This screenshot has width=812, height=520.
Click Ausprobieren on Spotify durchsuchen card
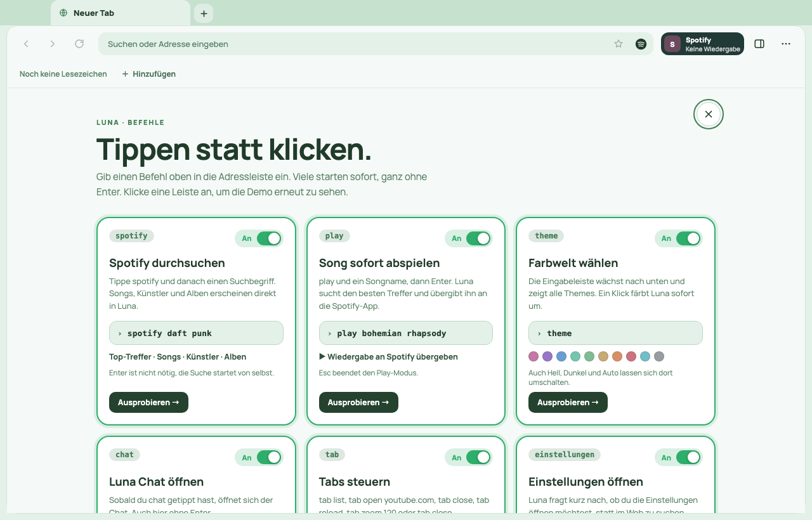(x=148, y=402)
